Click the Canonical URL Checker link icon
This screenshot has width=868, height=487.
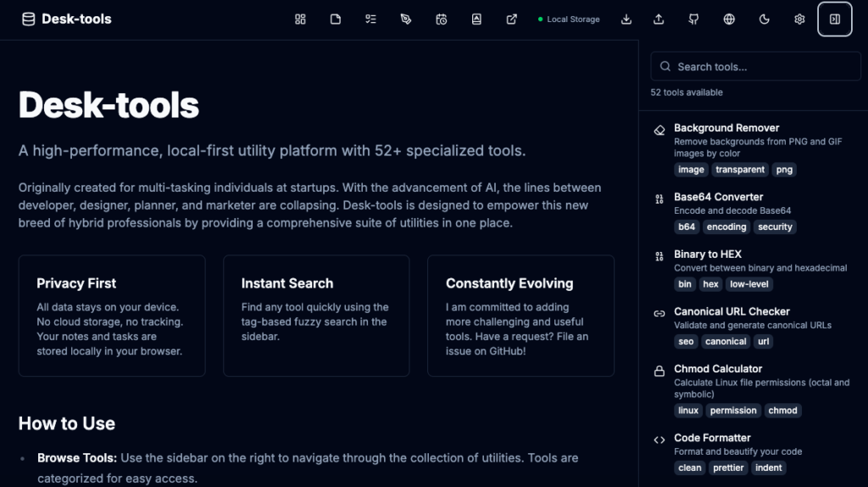(659, 314)
